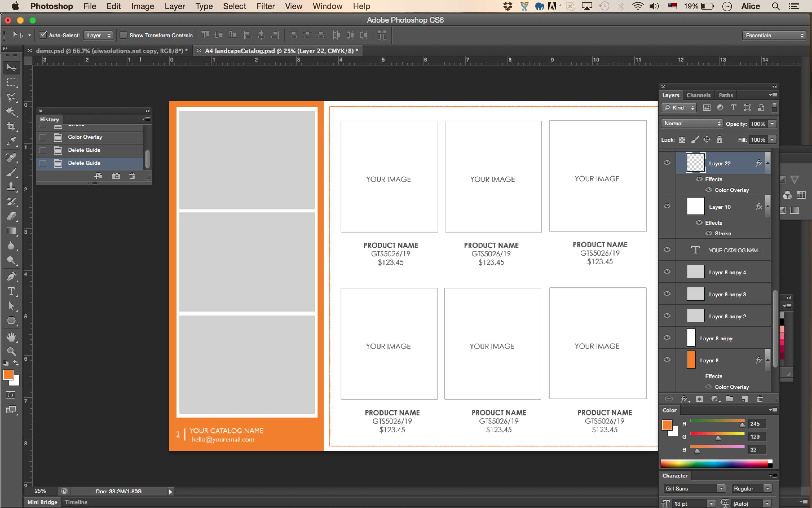Screen dimensions: 812x508
Task: Hide Layer 8 copy 4 visibility
Action: click(667, 271)
